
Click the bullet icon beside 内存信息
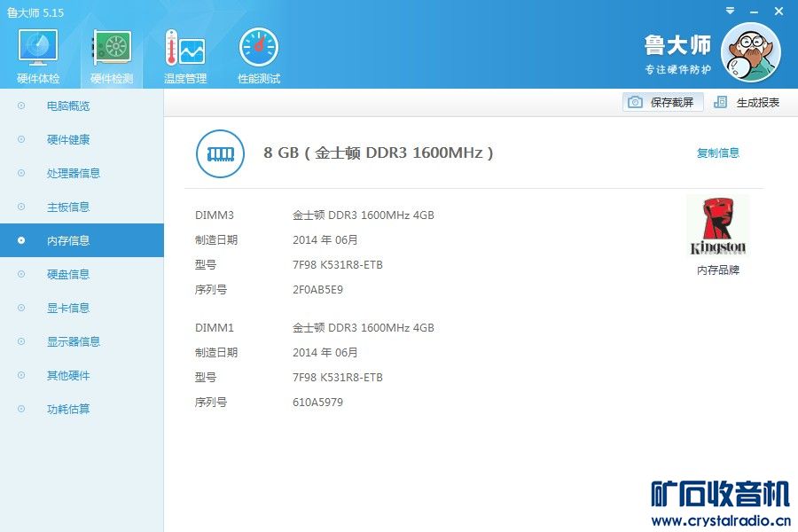point(21,240)
